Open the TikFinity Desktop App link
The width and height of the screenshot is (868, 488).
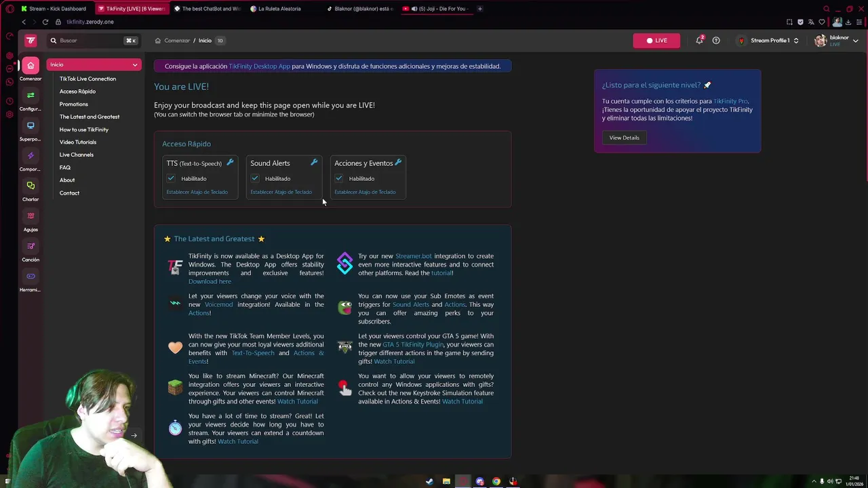pos(259,66)
